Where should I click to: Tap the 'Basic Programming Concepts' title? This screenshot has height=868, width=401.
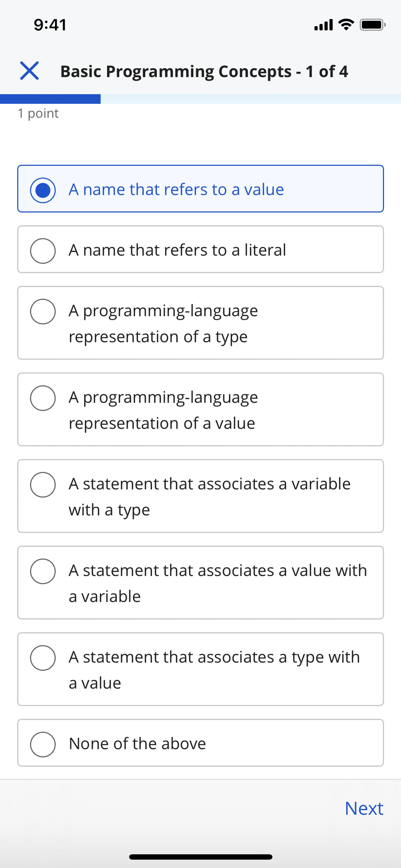(204, 71)
